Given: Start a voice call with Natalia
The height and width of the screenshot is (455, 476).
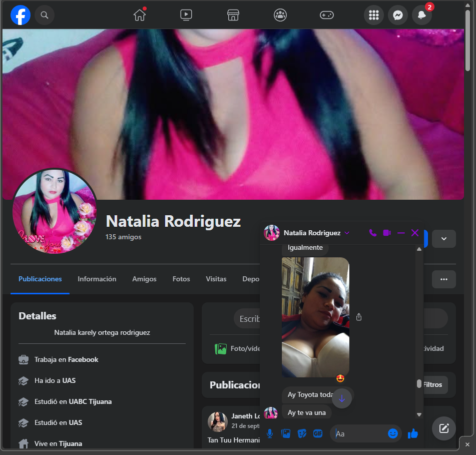Looking at the screenshot, I should coord(372,233).
